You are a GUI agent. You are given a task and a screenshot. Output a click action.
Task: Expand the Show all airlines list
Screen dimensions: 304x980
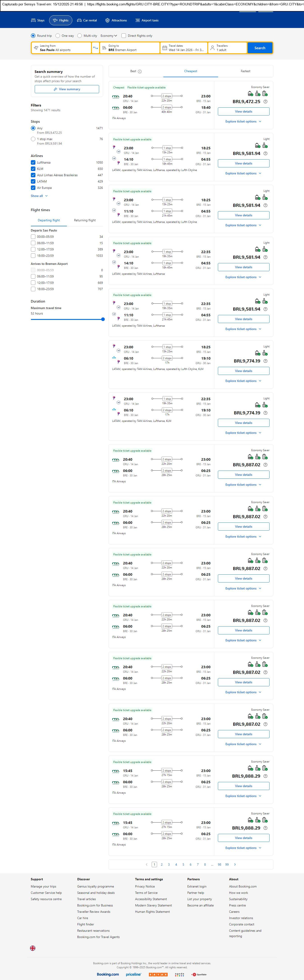pyautogui.click(x=39, y=196)
